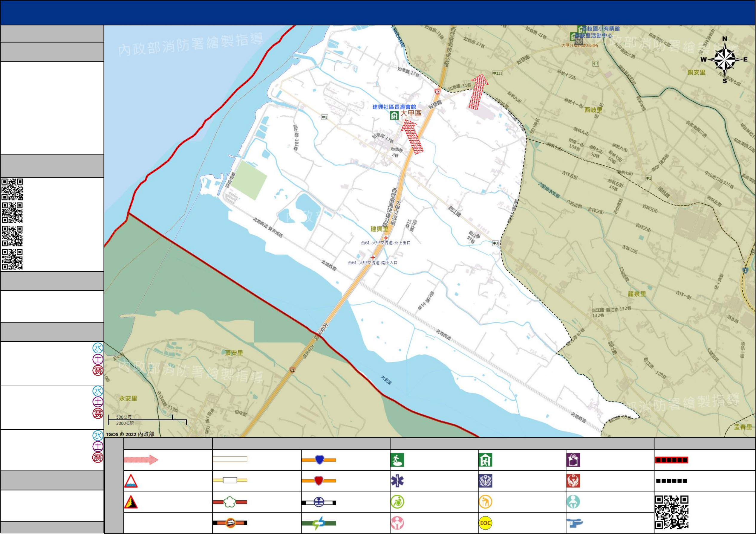Click the 如意路 31巷 road label

(460, 87)
